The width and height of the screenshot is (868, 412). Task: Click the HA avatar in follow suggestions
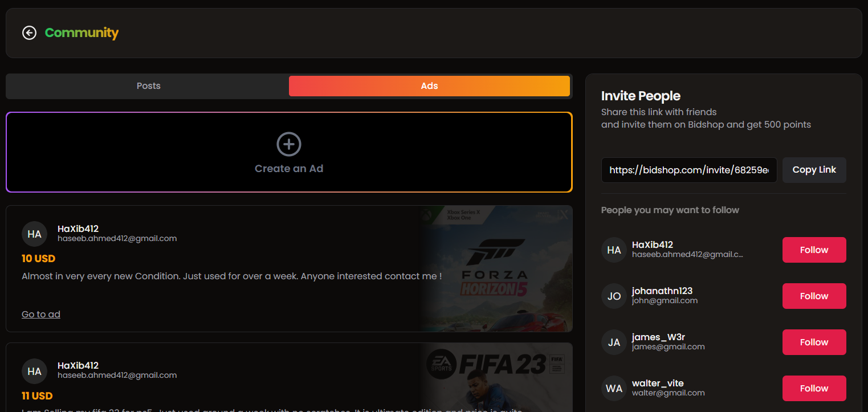tap(614, 250)
